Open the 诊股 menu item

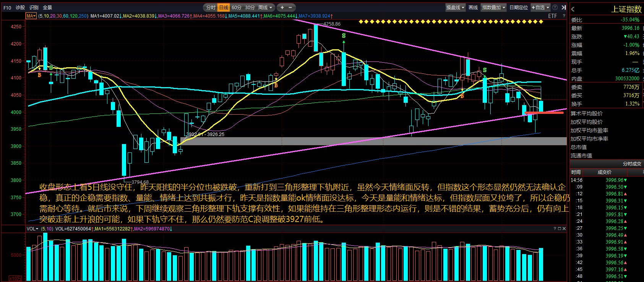20,7
